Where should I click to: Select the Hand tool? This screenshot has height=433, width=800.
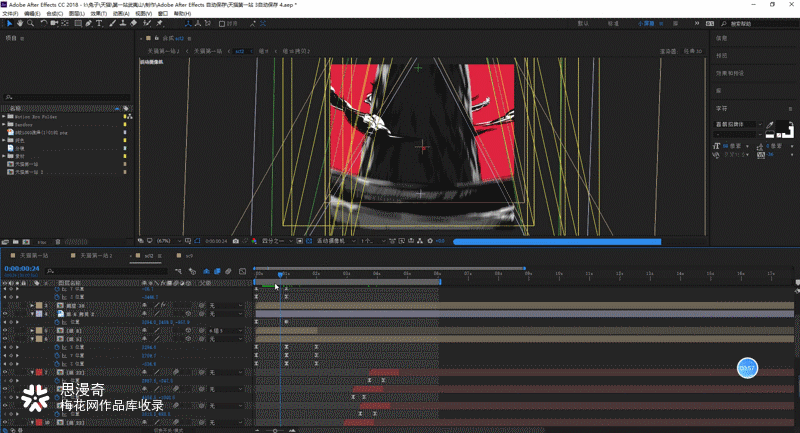click(18, 24)
